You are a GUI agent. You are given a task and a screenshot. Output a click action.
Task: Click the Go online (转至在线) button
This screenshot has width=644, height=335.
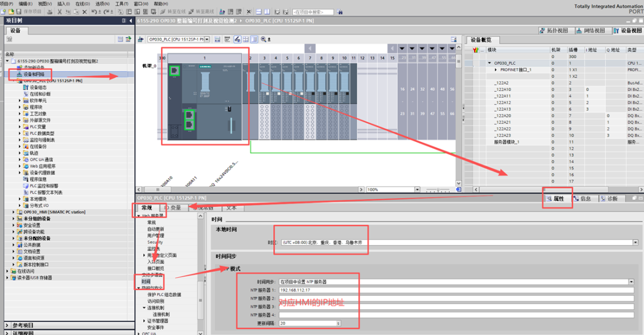click(174, 12)
